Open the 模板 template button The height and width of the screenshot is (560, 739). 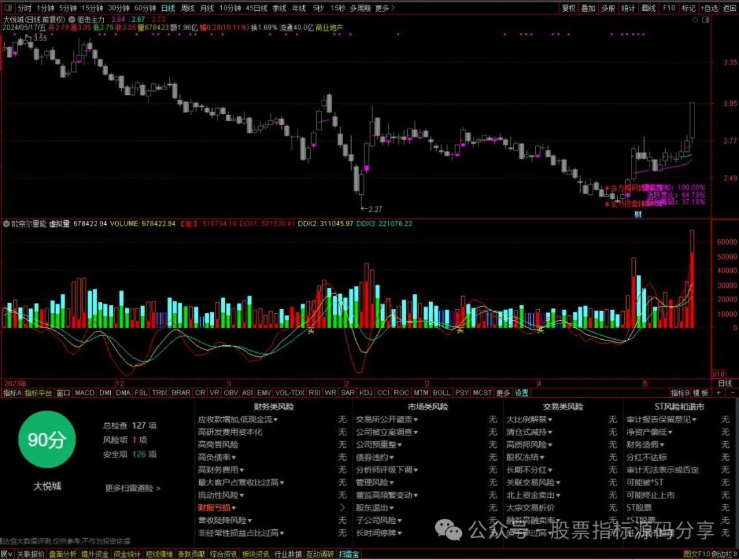701,392
